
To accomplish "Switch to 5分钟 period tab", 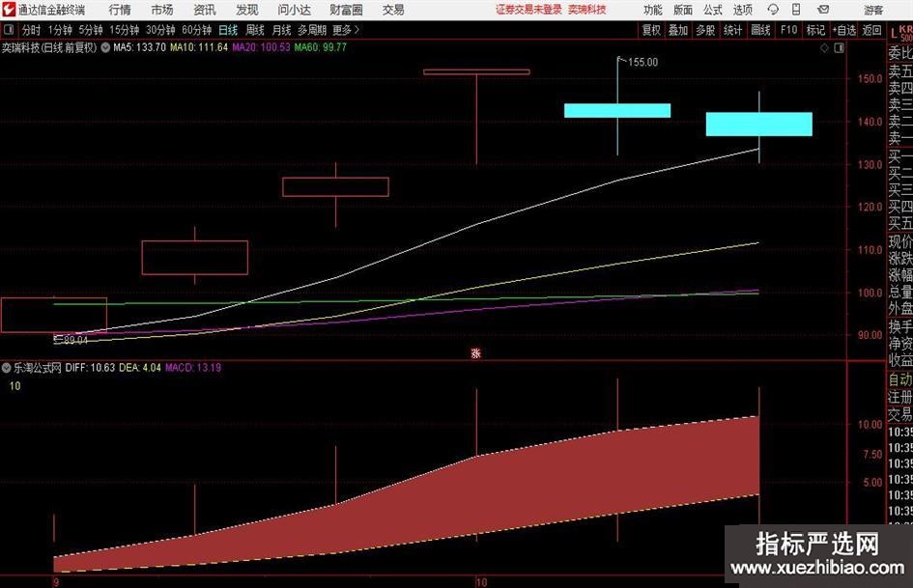I will pyautogui.click(x=91, y=30).
